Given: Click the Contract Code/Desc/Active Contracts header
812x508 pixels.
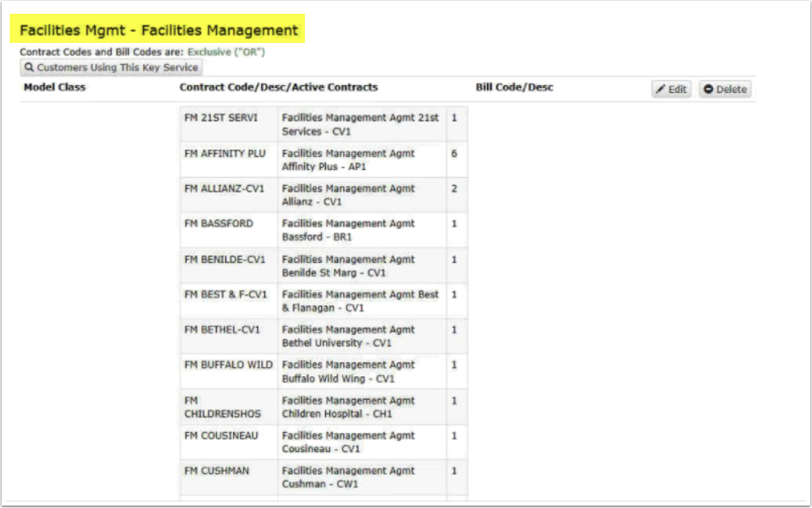Looking at the screenshot, I should coord(278,87).
